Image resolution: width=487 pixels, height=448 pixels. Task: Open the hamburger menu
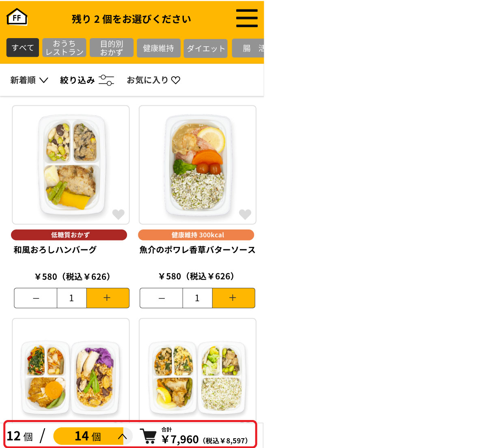(x=247, y=18)
